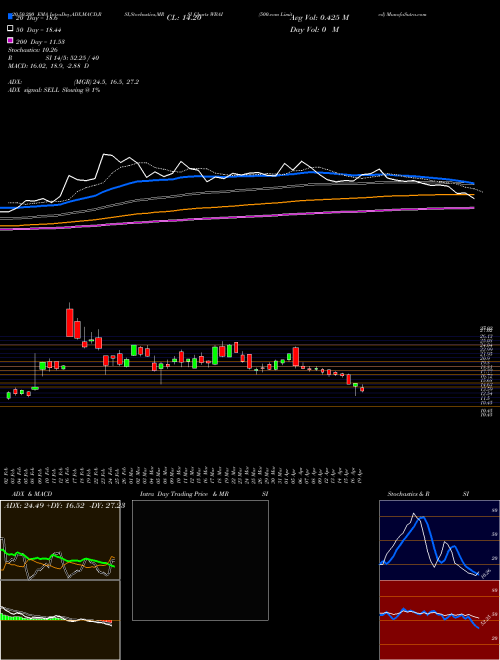The height and width of the screenshot is (660, 500).
Task: Click the 'Day Vol: 0 M' label
Action: [x=314, y=29]
